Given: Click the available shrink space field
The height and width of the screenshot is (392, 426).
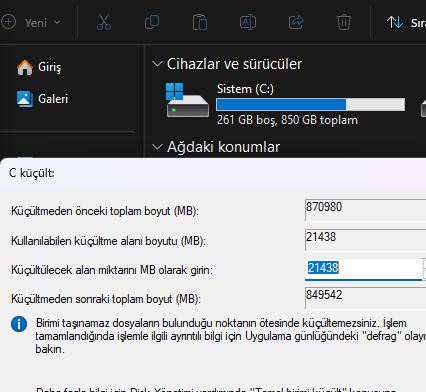Looking at the screenshot, I should pyautogui.click(x=365, y=240).
